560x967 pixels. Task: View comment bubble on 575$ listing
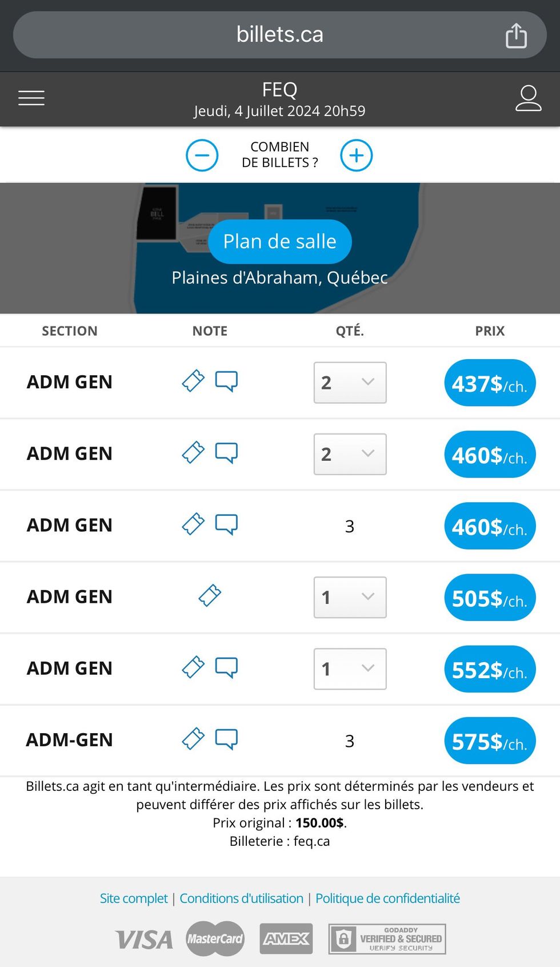click(x=226, y=739)
